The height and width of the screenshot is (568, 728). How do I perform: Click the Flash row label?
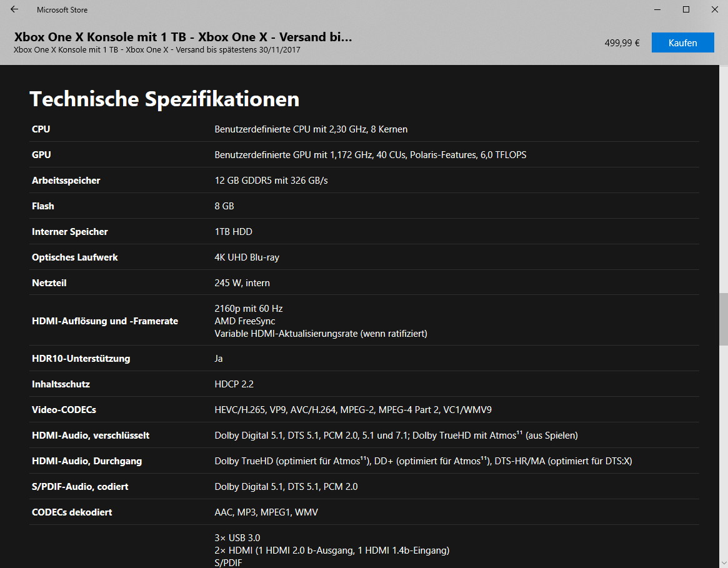(x=42, y=206)
